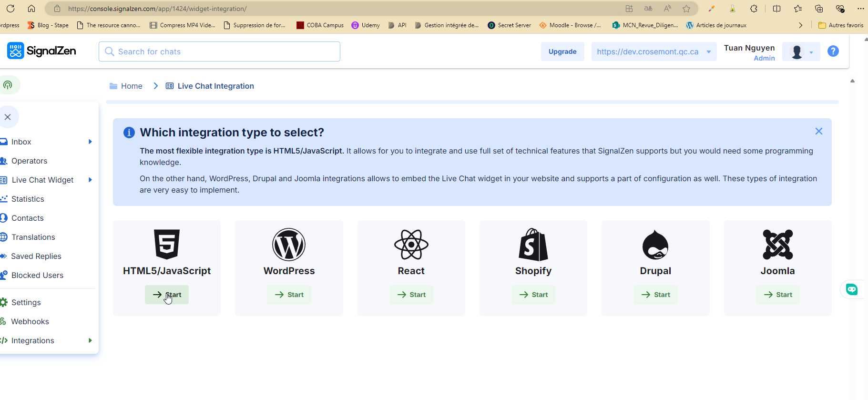Click the browser home icon
Screen dimensions: 868x400
[x=31, y=9]
